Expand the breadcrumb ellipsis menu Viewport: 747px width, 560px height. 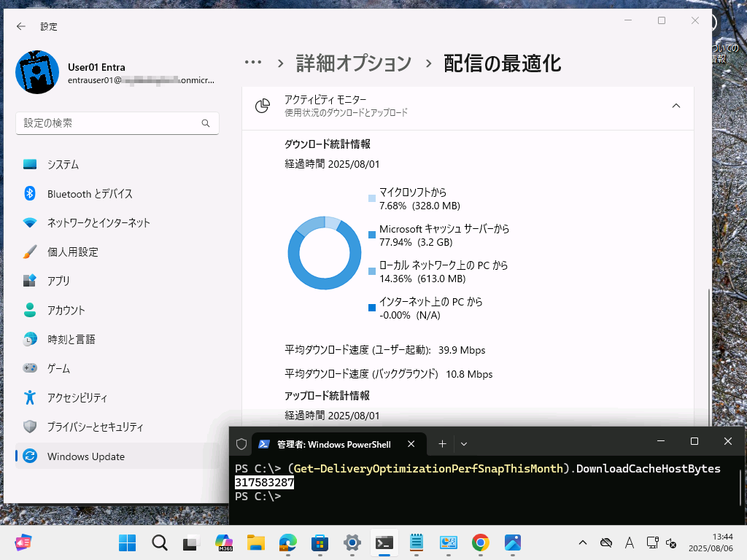pos(253,63)
